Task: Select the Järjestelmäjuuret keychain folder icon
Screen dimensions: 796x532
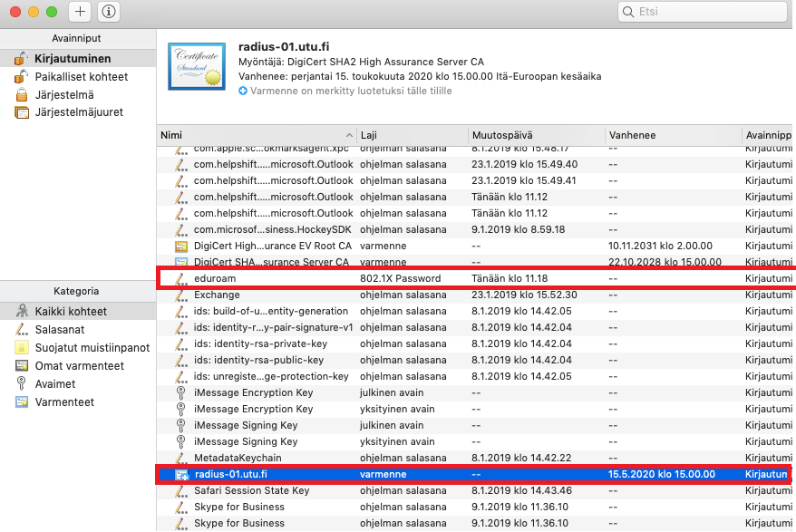Action: [x=21, y=112]
